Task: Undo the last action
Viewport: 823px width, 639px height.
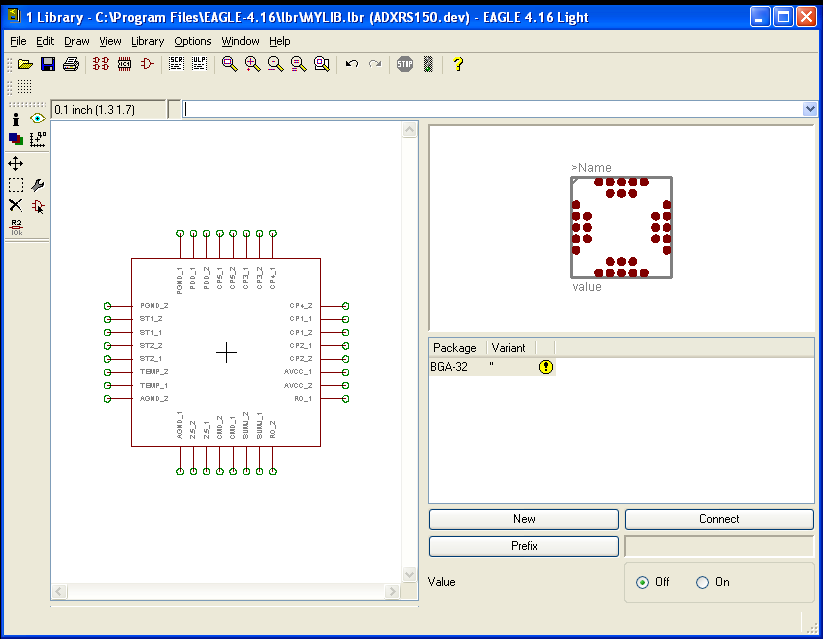Action: (x=351, y=63)
